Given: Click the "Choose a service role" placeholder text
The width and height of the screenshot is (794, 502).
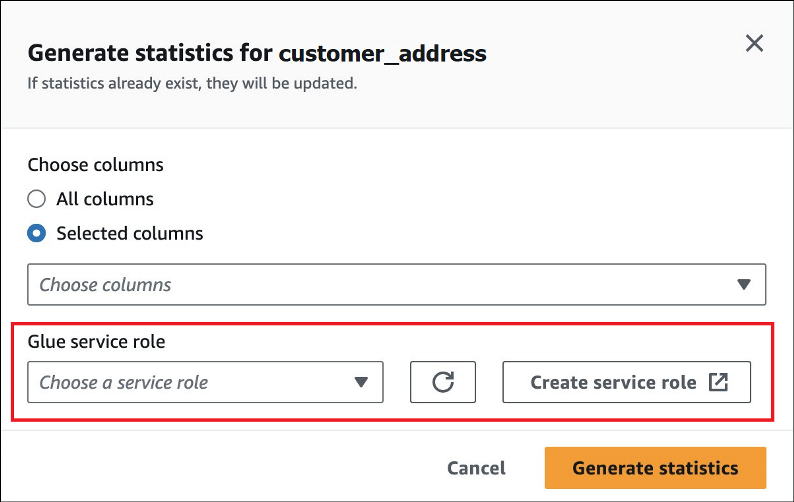Looking at the screenshot, I should click(123, 382).
